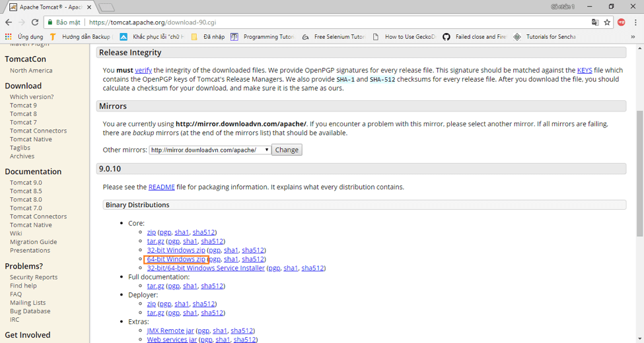Show more bookmarks via the overflow chevron

click(633, 36)
